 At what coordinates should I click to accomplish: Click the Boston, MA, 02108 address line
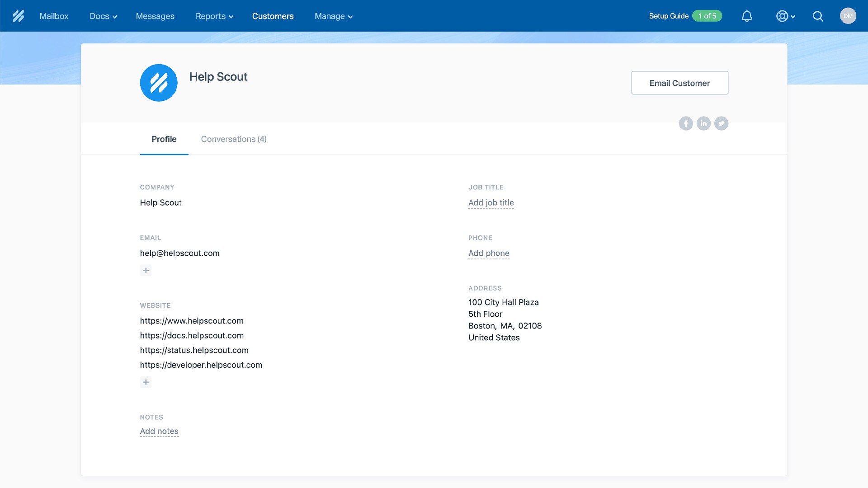click(505, 326)
